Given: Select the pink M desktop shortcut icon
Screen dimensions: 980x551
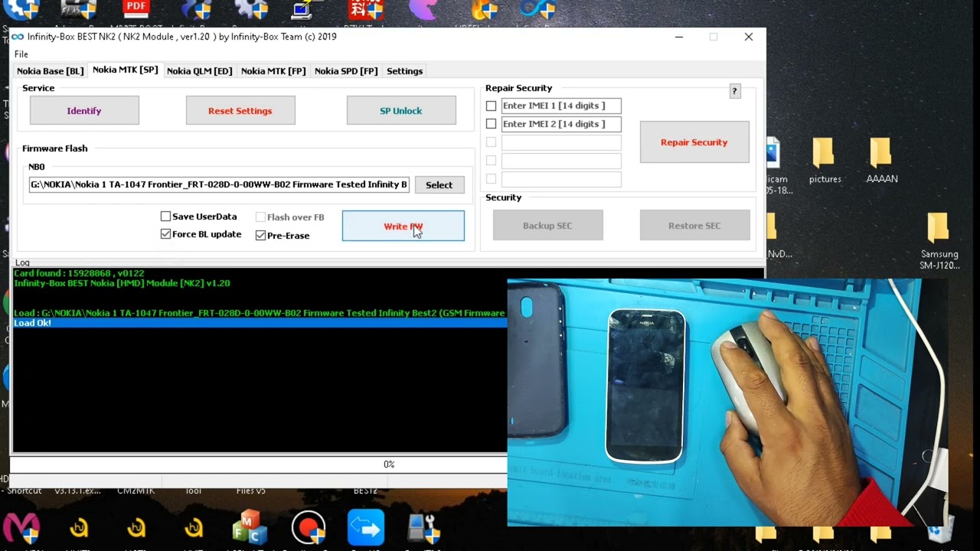Looking at the screenshot, I should [21, 529].
